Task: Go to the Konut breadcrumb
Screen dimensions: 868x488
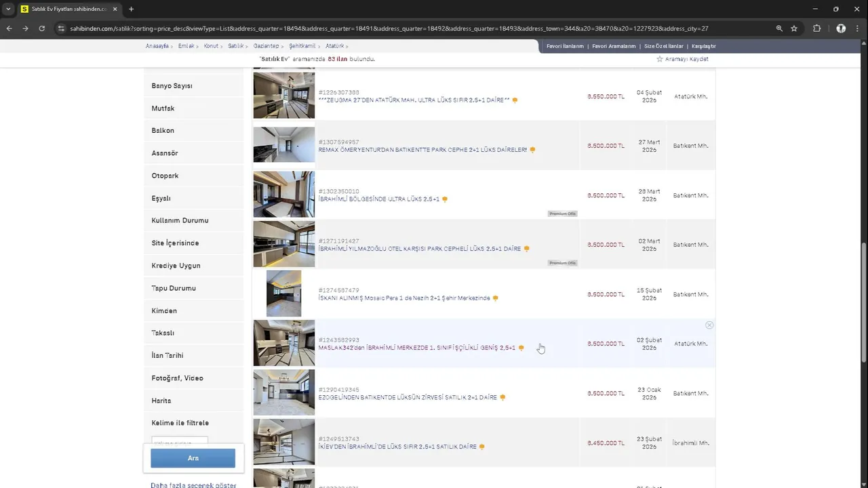Action: tap(211, 46)
